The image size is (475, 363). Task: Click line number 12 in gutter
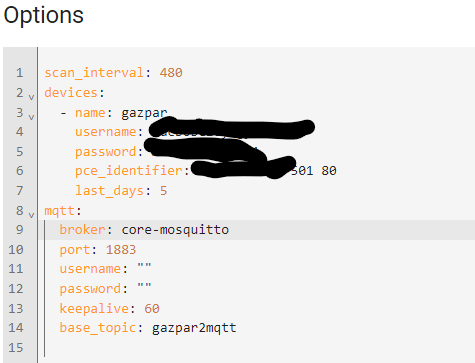(x=16, y=288)
